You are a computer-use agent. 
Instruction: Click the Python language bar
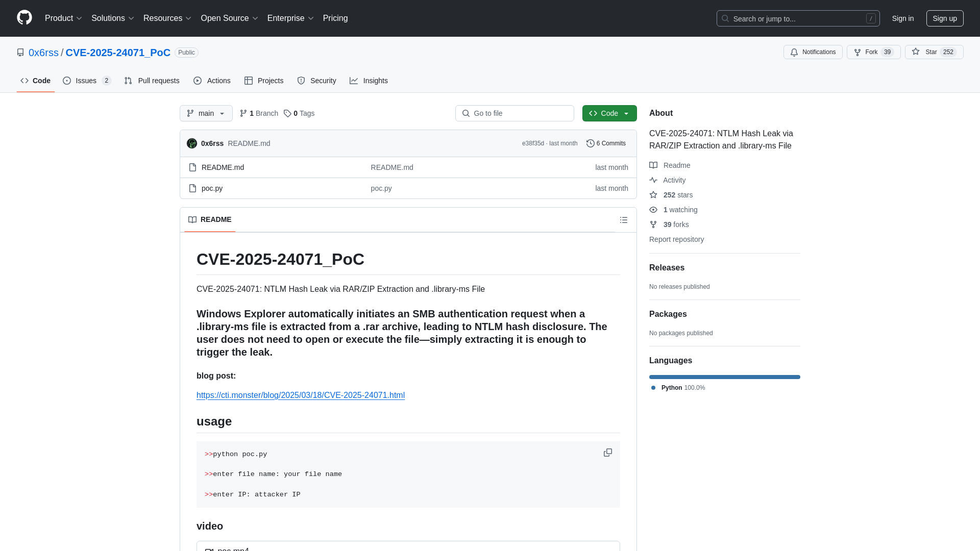coord(725,377)
